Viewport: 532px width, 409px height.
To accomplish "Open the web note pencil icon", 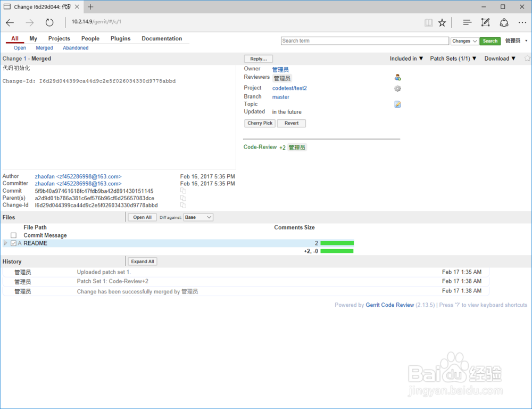I will (x=486, y=22).
